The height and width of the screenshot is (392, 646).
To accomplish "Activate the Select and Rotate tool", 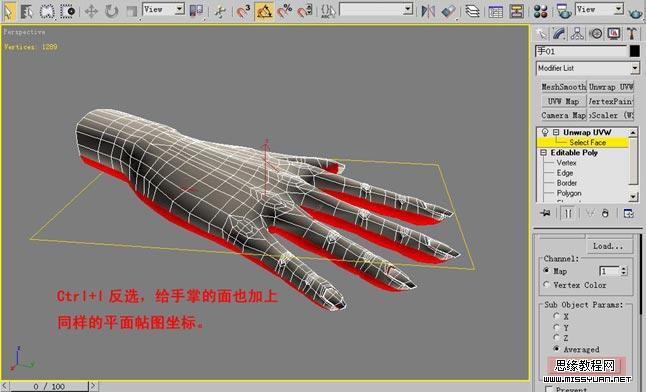I will pos(111,11).
